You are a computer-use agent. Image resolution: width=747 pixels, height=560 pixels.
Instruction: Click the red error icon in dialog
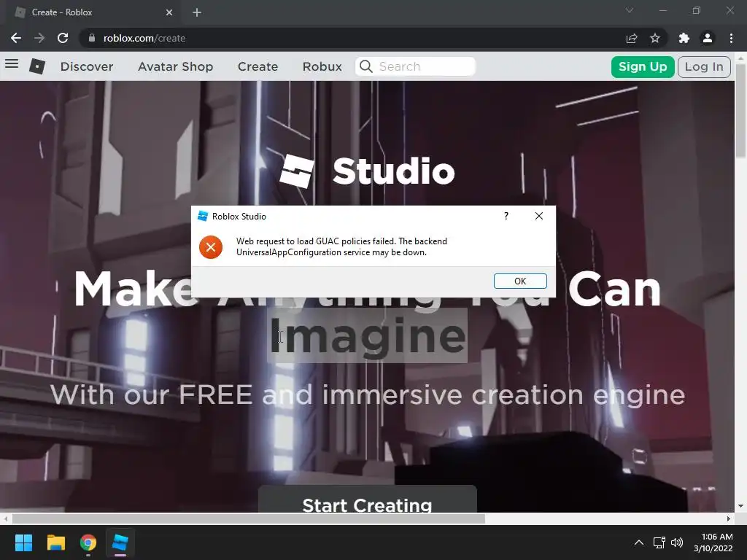pos(211,247)
